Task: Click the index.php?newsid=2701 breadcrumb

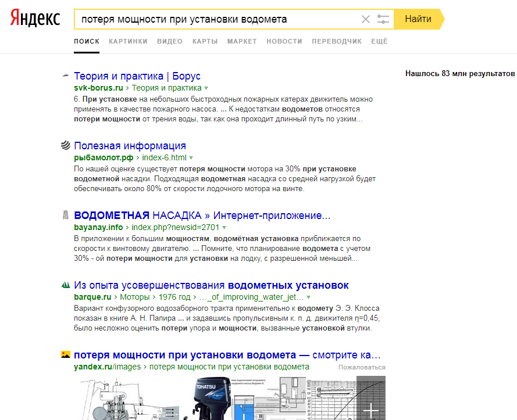Action: (176, 228)
